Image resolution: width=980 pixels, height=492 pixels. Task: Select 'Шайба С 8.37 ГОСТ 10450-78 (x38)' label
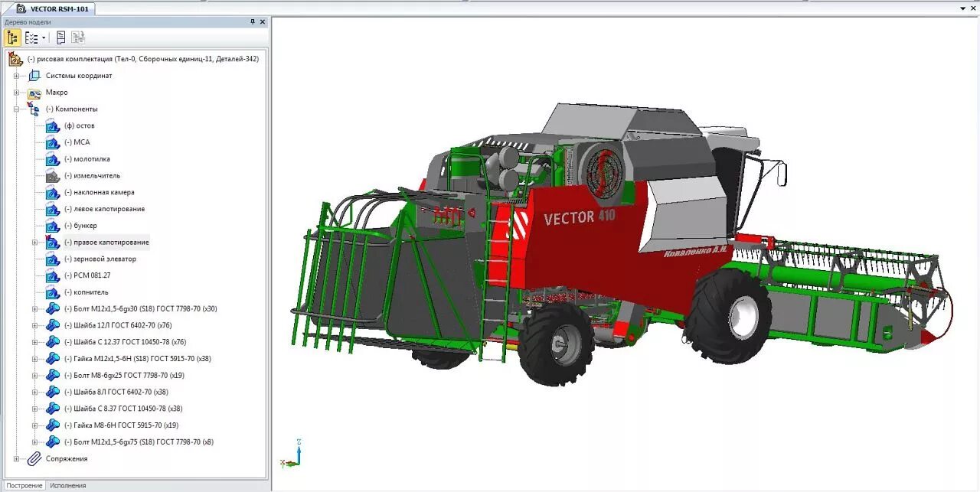pos(123,409)
